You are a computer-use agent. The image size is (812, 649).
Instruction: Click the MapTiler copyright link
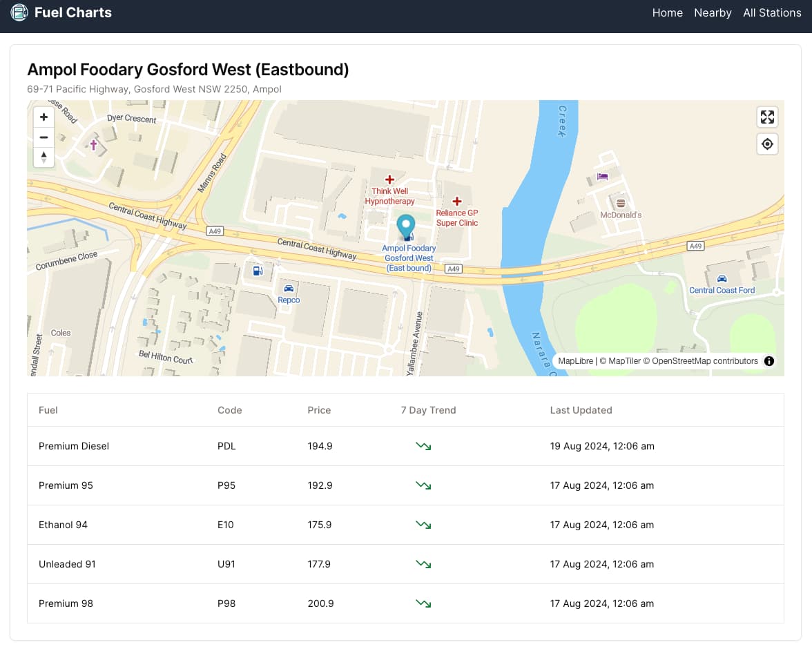tap(623, 361)
